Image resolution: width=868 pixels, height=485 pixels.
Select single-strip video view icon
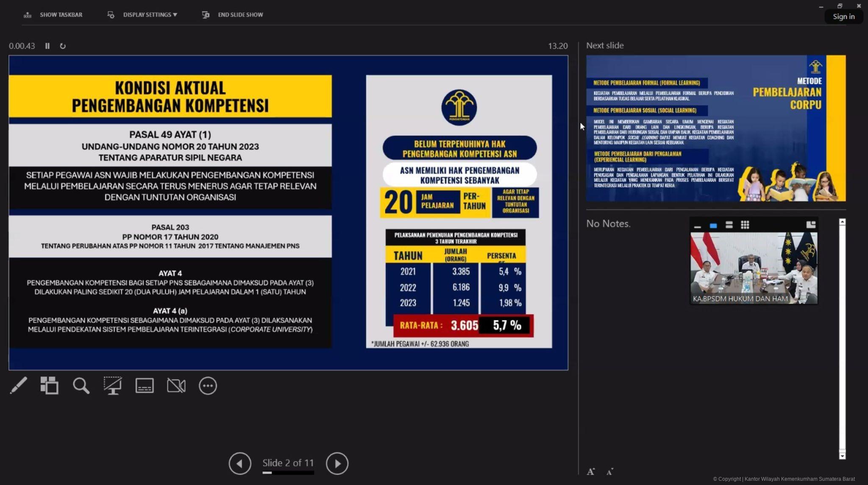pos(713,225)
